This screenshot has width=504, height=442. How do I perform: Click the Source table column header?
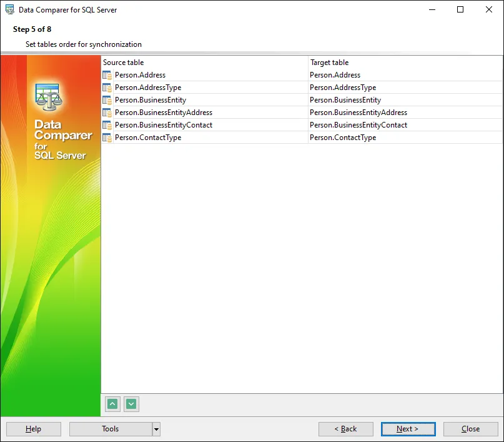(x=204, y=63)
